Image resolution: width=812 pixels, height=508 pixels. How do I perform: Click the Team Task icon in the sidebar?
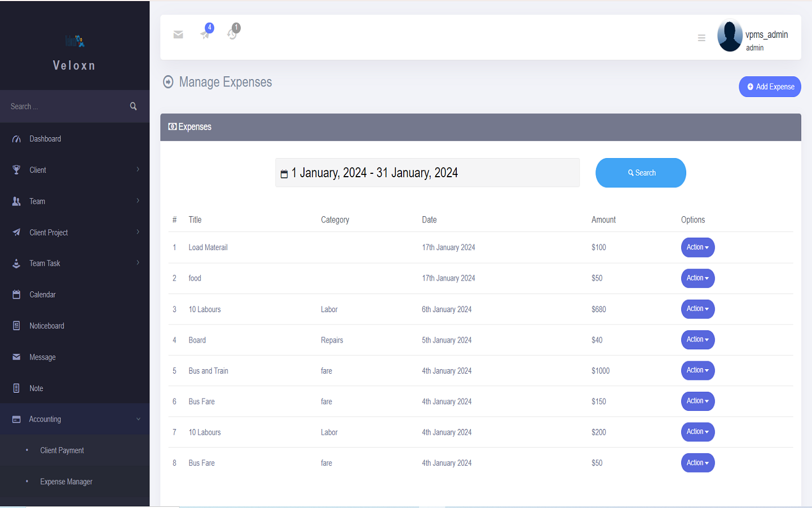16,263
